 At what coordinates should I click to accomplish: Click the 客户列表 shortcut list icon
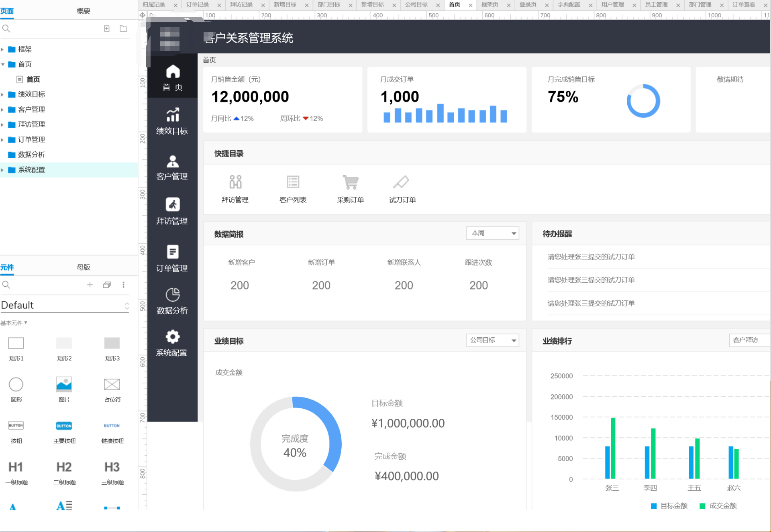(293, 182)
